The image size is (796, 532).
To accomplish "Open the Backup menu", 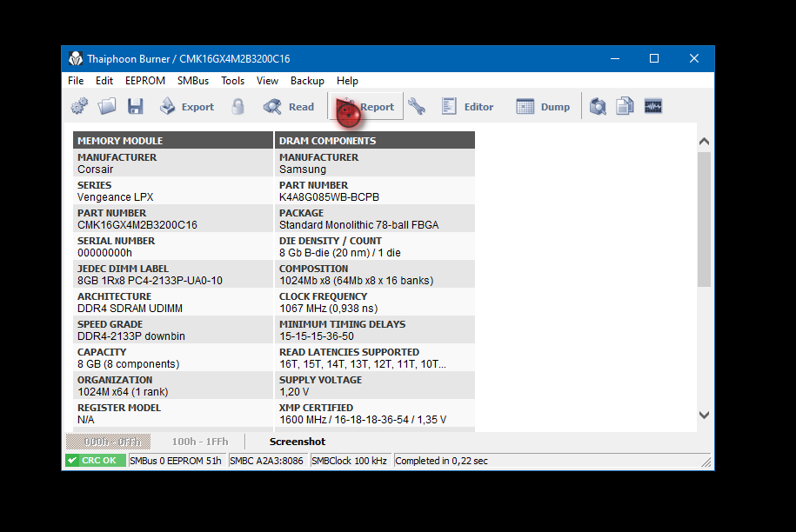I will tap(307, 81).
